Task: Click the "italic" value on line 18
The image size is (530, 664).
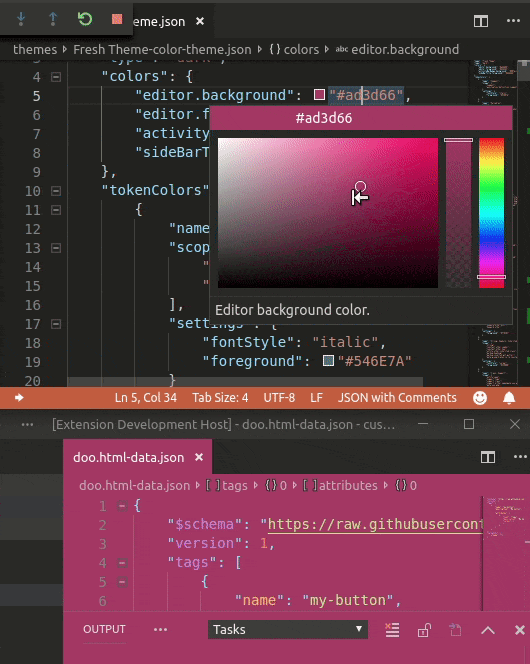Action: 345,342
